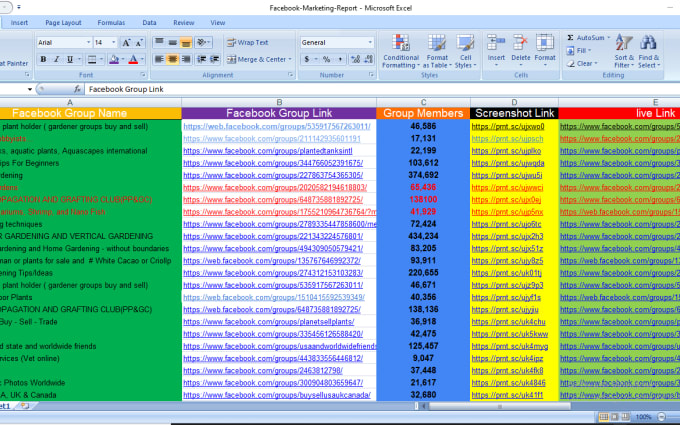The height and width of the screenshot is (425, 680).
Task: Switch to Page Layout view
Action: coord(615,417)
